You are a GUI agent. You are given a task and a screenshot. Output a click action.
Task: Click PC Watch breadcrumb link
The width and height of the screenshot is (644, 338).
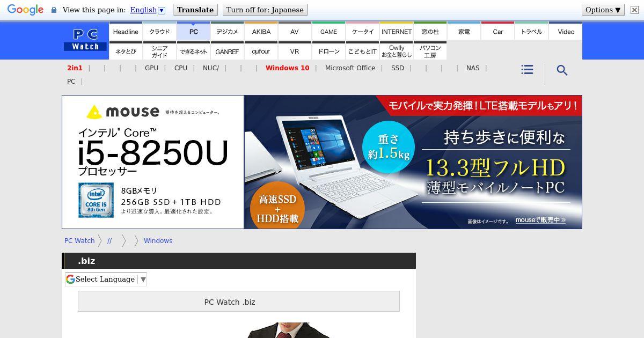(79, 241)
